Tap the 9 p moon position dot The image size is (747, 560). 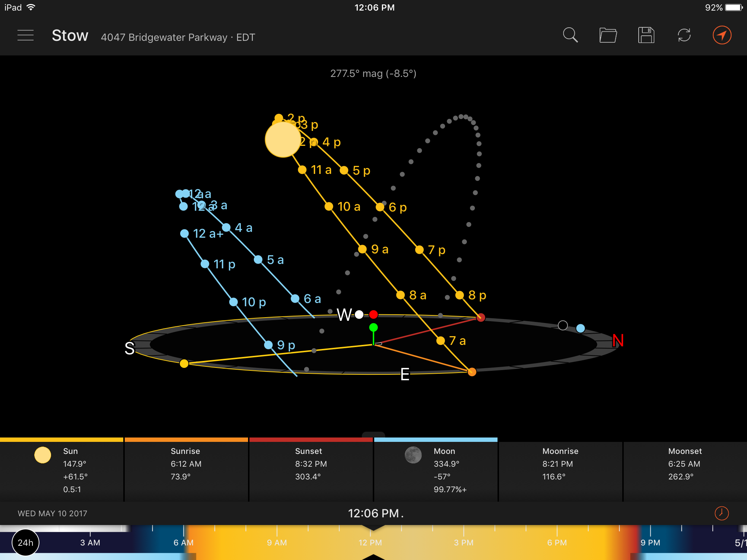point(268,345)
